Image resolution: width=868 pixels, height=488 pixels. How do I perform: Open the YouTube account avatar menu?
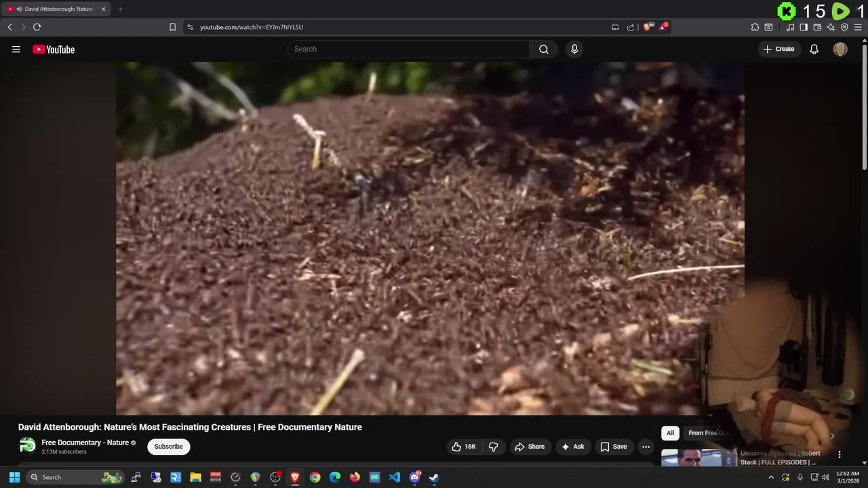[x=840, y=49]
